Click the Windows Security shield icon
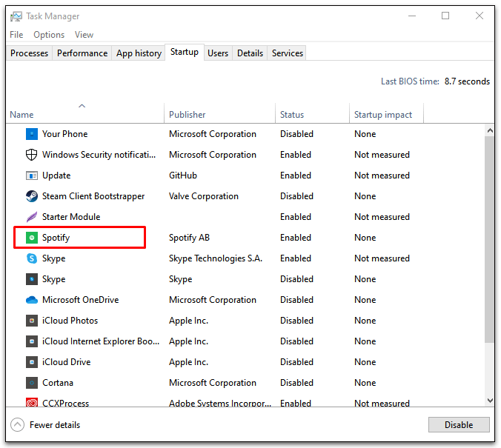Image resolution: width=501 pixels, height=448 pixels. 32,155
